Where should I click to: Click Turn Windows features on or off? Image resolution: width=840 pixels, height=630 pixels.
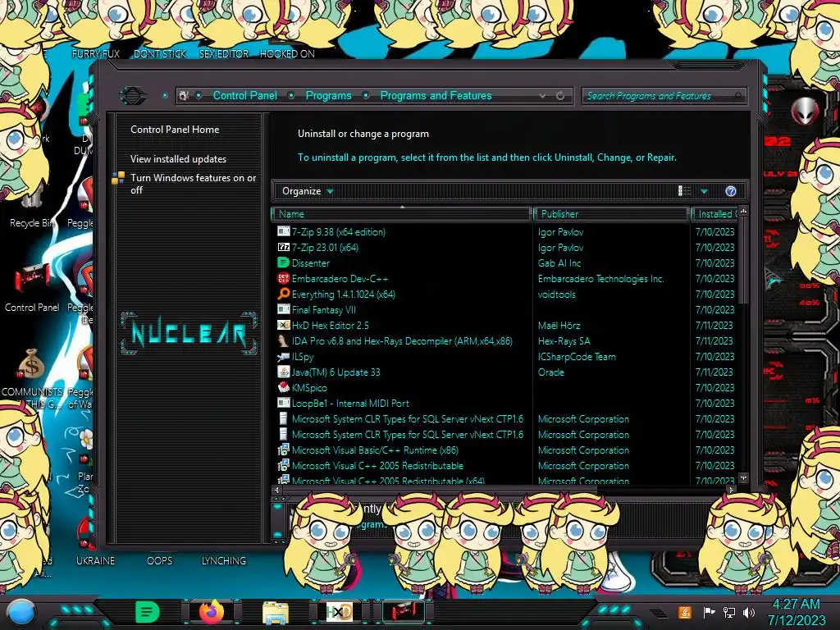point(194,184)
